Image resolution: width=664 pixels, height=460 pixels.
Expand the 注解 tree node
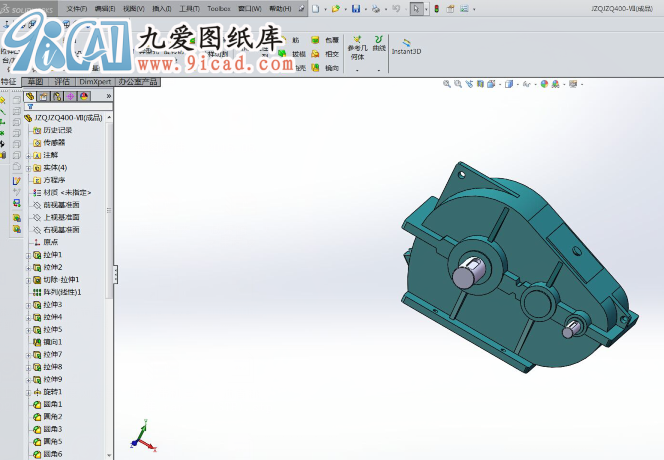pos(28,156)
